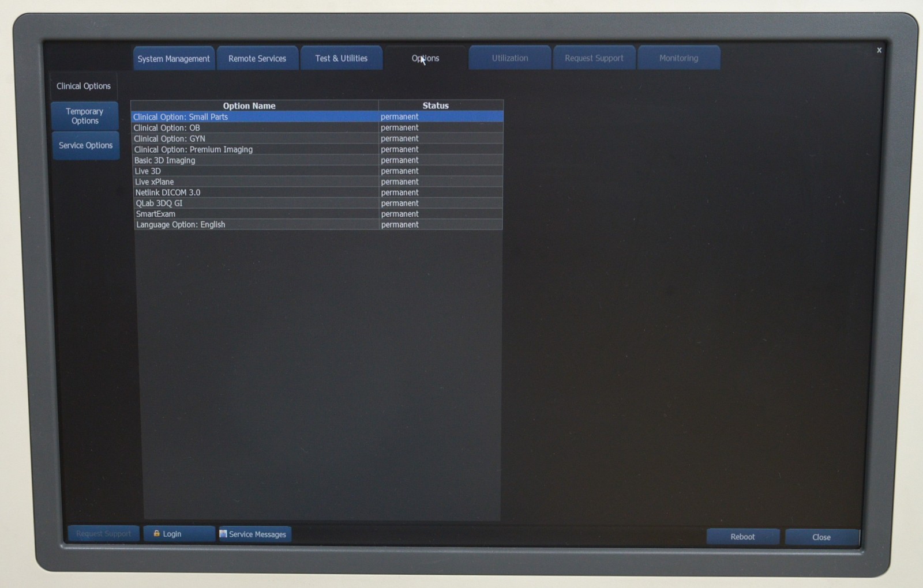Open the Temporary Options side tab
Screen dimensions: 923x588
(85, 116)
